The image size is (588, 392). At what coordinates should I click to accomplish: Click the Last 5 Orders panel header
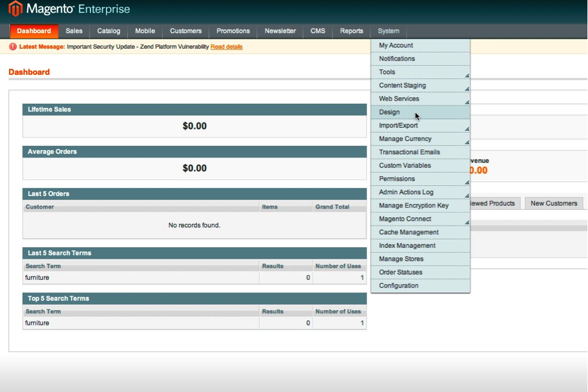(194, 194)
